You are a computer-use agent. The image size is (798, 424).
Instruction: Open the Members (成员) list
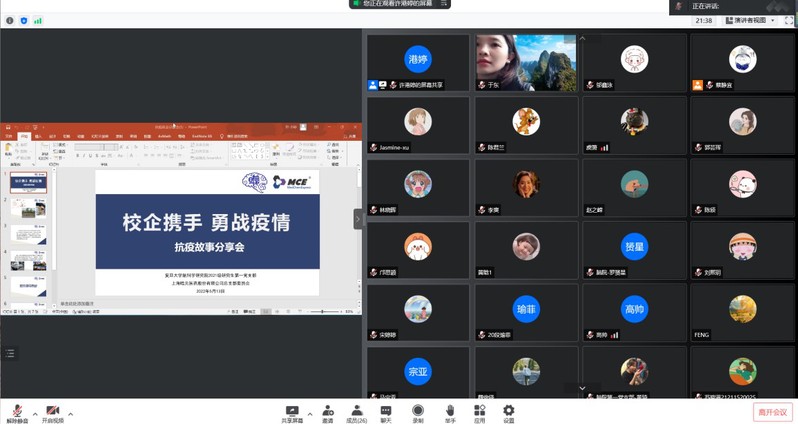356,412
